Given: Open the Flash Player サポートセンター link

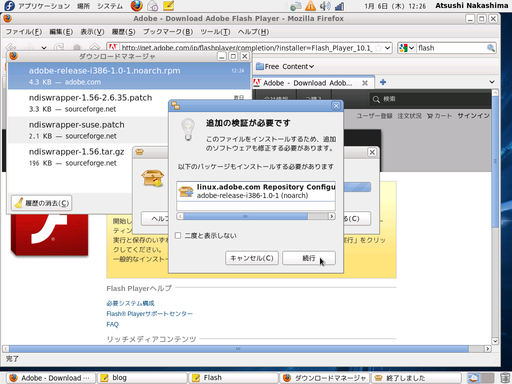Looking at the screenshot, I should [149, 314].
